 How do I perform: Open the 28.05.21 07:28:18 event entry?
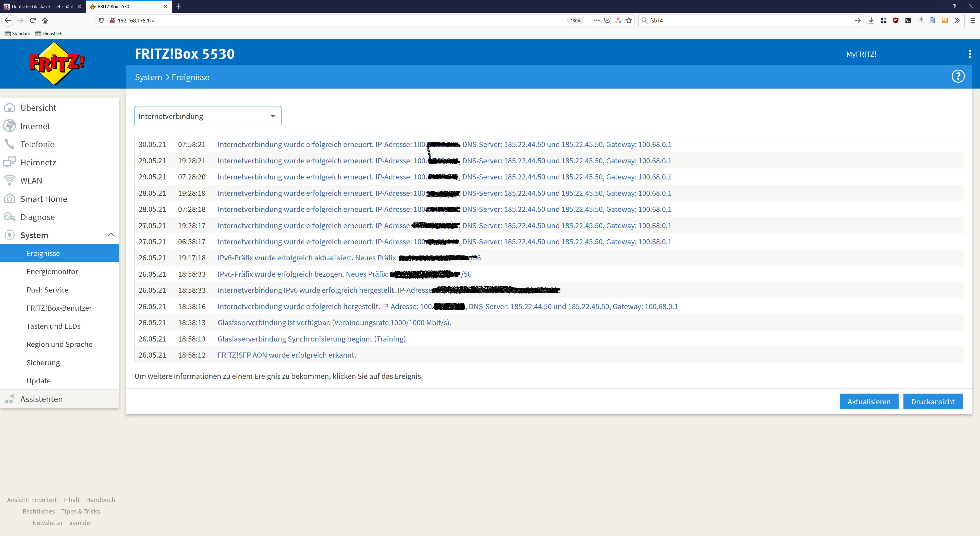549,209
